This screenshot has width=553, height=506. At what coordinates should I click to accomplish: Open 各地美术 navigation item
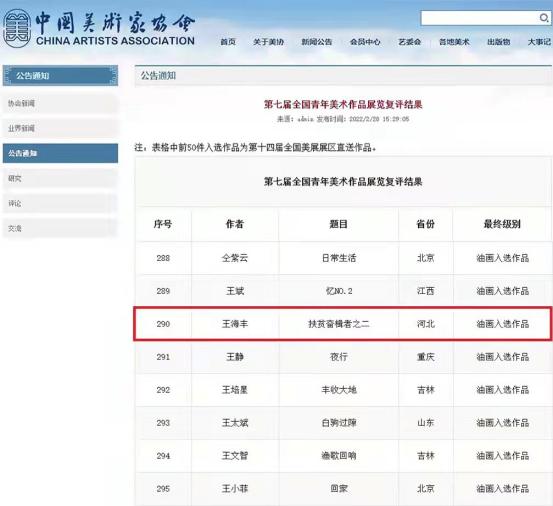(454, 42)
